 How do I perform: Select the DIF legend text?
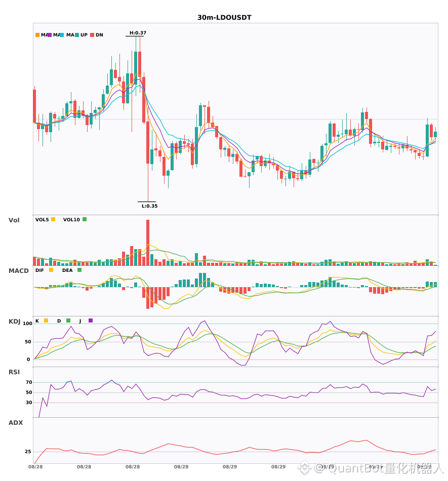point(39,270)
